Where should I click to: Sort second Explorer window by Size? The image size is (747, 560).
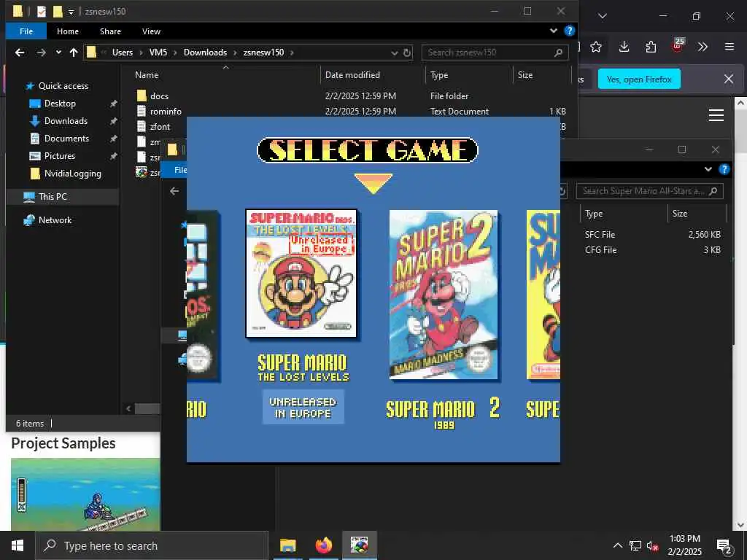click(x=680, y=214)
